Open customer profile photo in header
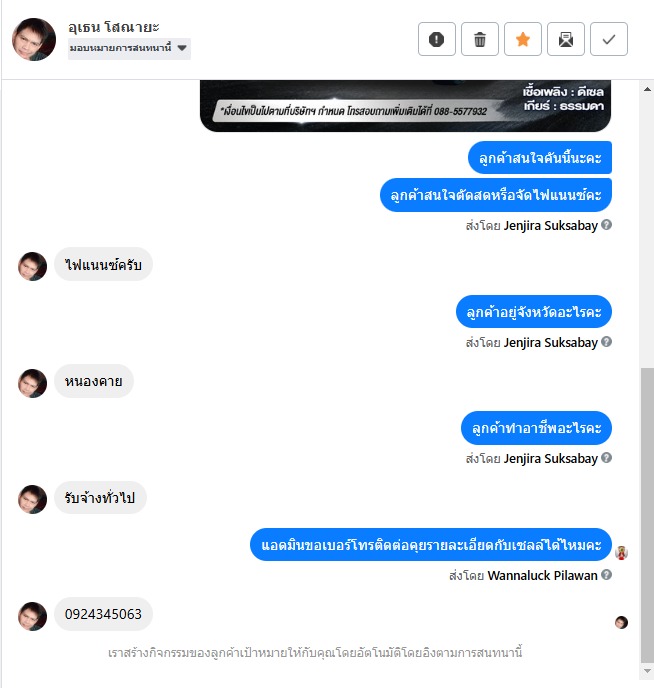This screenshot has height=688, width=654. tap(34, 39)
